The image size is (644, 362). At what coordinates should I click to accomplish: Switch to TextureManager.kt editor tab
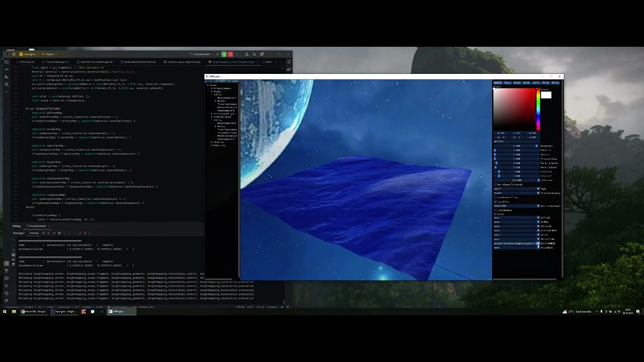[55, 62]
